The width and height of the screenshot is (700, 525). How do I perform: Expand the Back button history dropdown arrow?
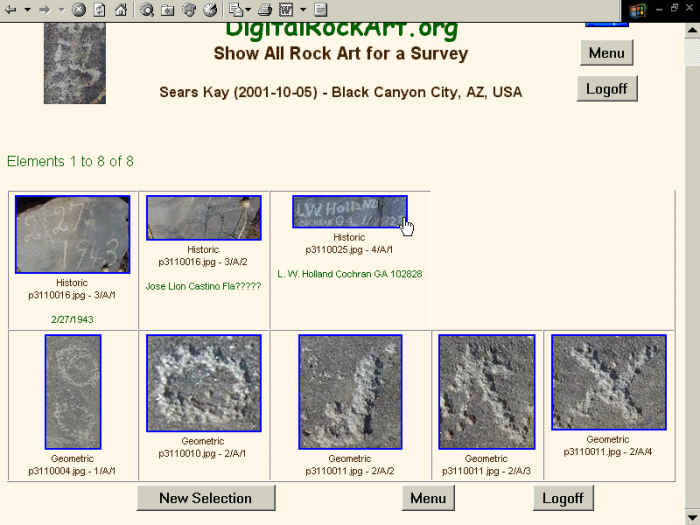coord(27,10)
